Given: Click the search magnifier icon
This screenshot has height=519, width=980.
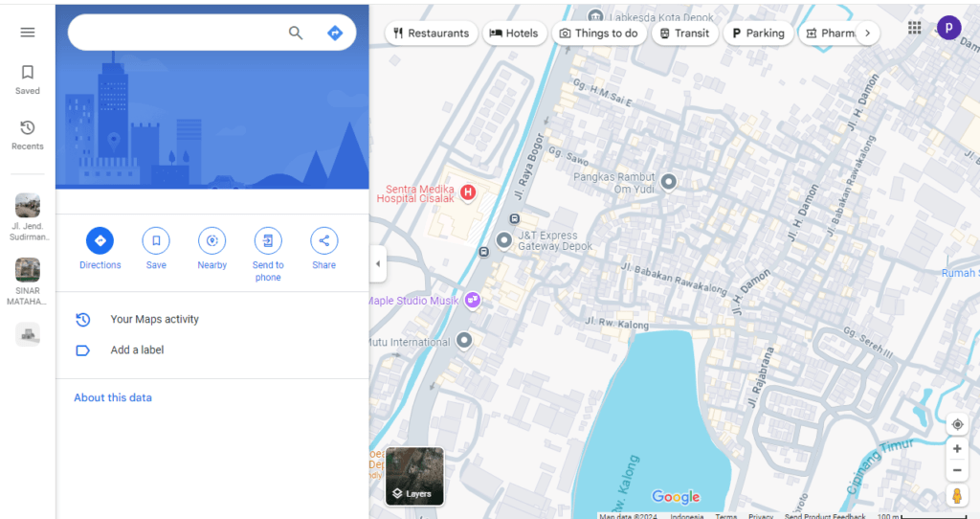Looking at the screenshot, I should pos(296,33).
